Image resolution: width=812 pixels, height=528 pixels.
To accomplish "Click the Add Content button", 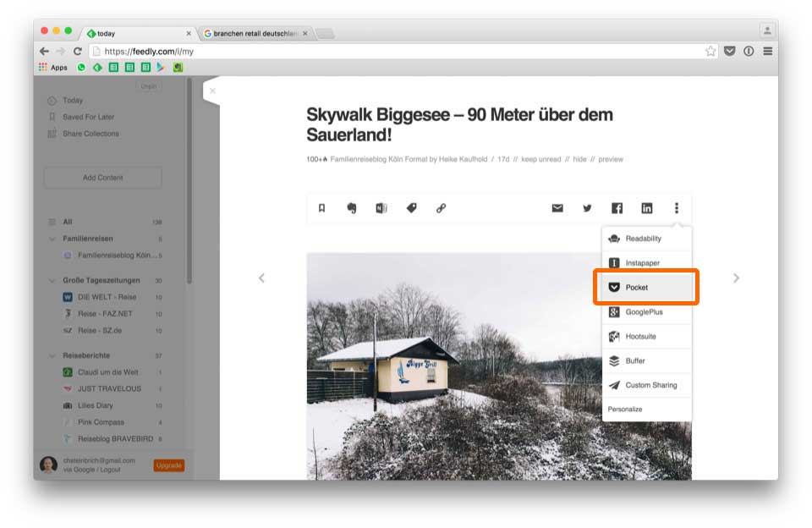I will tap(102, 177).
